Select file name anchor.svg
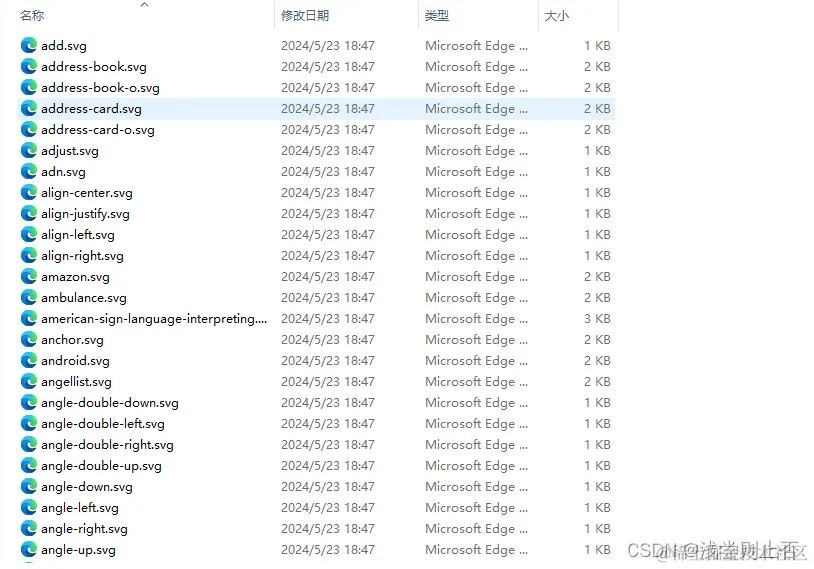 72,340
